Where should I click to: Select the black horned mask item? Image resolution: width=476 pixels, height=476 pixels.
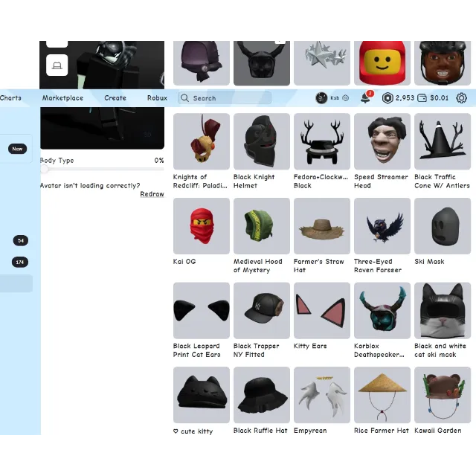pos(262,63)
